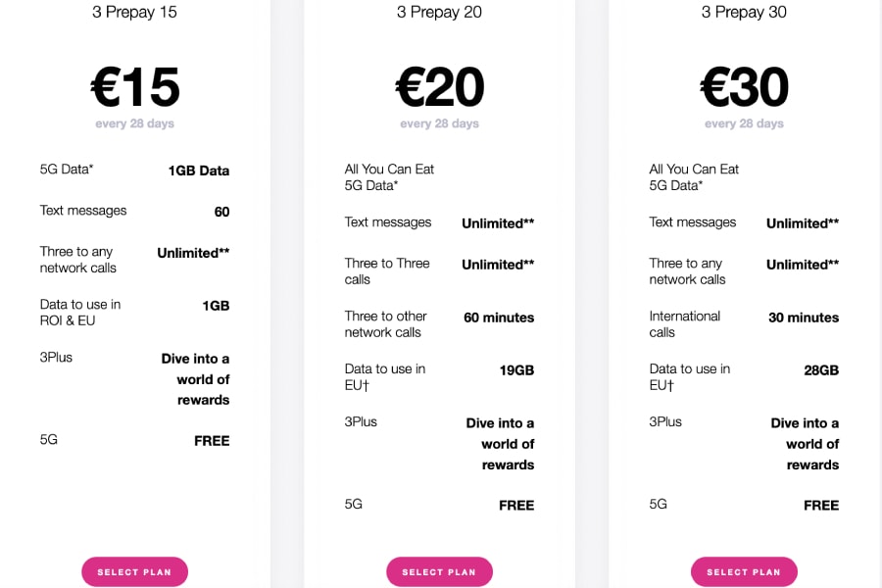Click the €30 price heading

coord(744,86)
